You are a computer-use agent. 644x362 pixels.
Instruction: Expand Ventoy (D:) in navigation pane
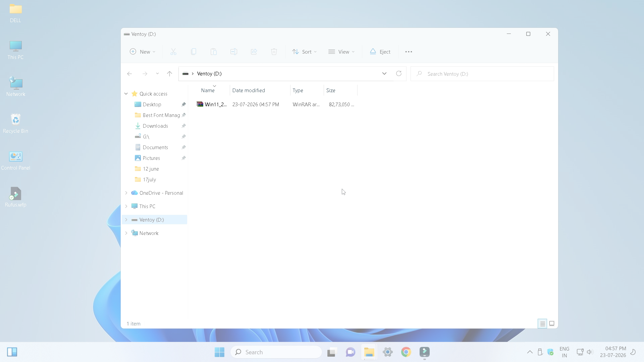tap(126, 220)
